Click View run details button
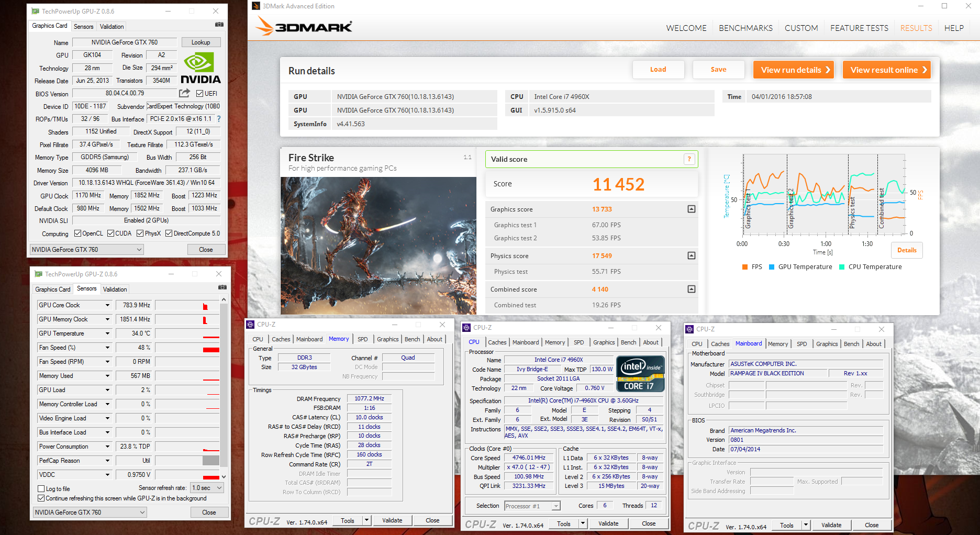980x535 pixels. click(793, 70)
